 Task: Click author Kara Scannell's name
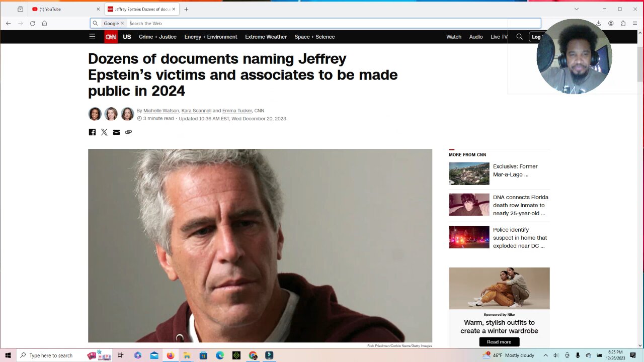[196, 111]
